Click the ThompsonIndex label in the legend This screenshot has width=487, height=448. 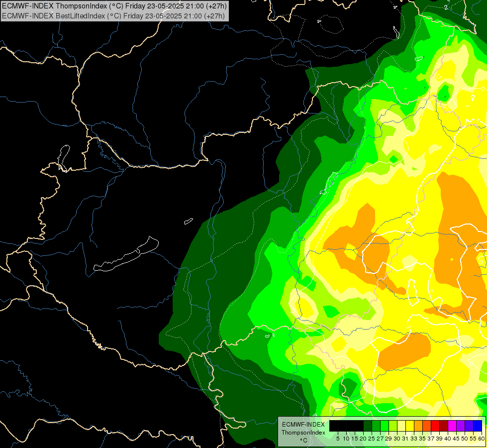tap(303, 433)
